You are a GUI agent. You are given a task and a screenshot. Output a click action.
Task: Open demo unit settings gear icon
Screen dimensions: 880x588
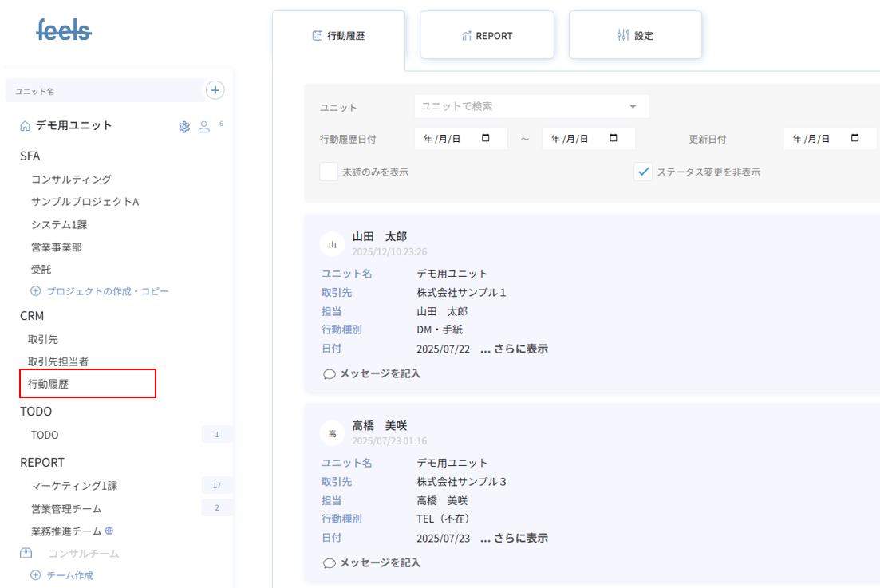[x=184, y=127]
